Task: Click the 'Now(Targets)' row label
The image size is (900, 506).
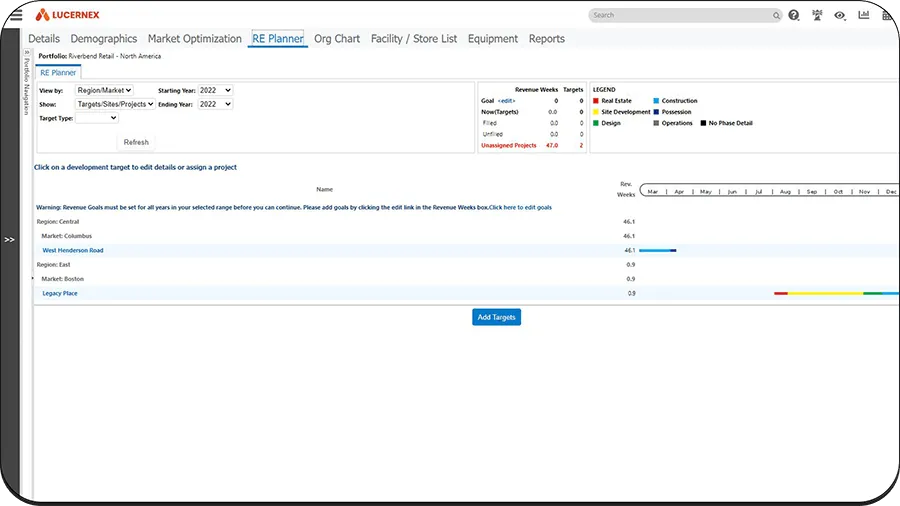Action: coord(499,112)
